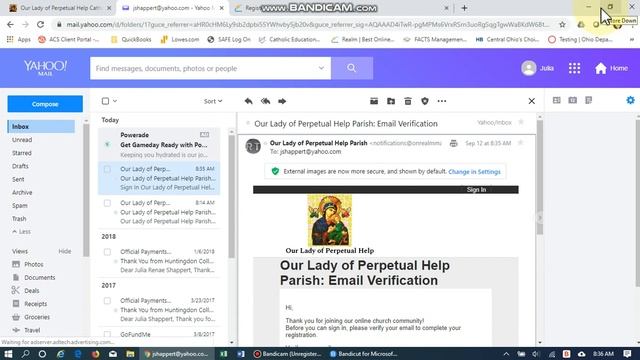Go to Yahoo Home
This screenshot has width=640, height=360.
click(x=611, y=68)
